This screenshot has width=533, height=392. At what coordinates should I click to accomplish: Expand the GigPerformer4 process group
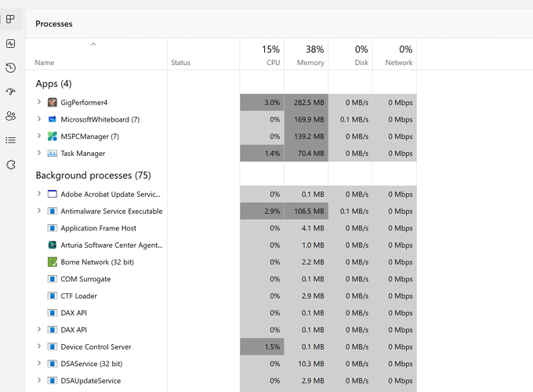coord(38,102)
